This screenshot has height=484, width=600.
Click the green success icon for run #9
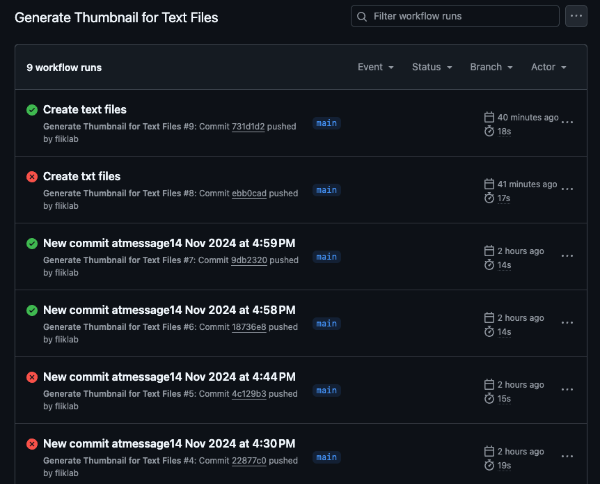coord(32,109)
